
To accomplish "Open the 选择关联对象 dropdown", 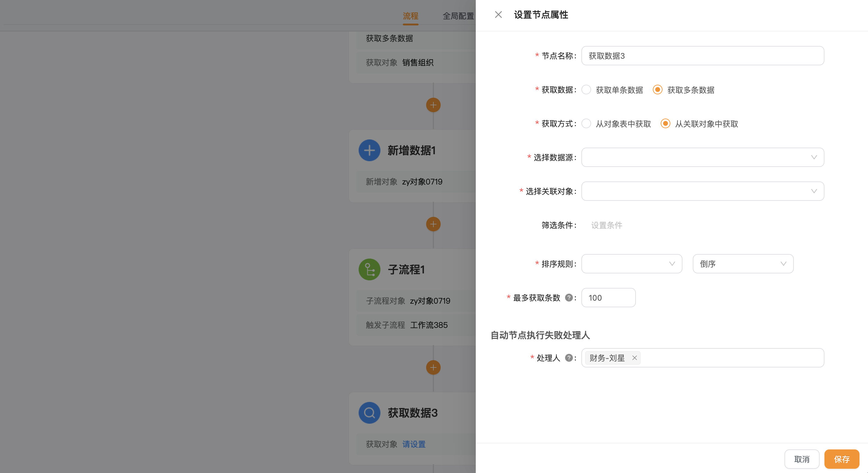I will [702, 191].
